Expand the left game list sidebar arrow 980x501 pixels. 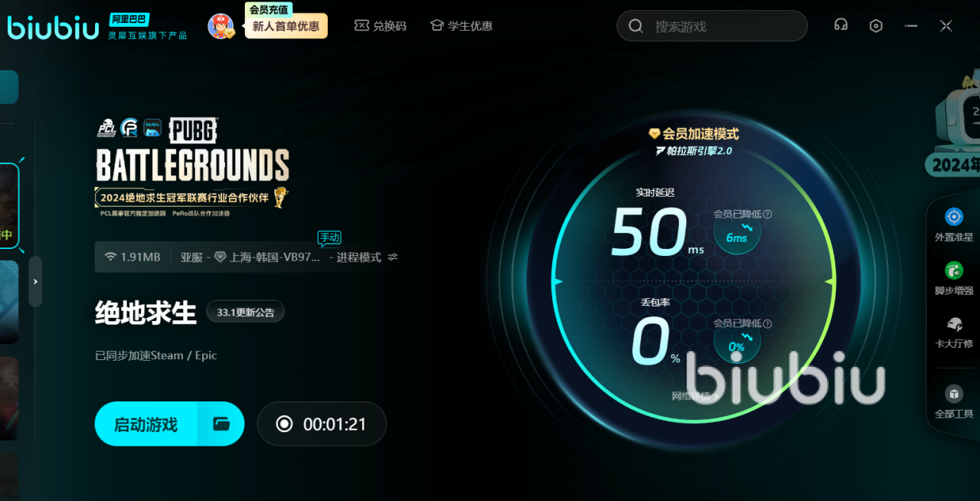(x=35, y=281)
